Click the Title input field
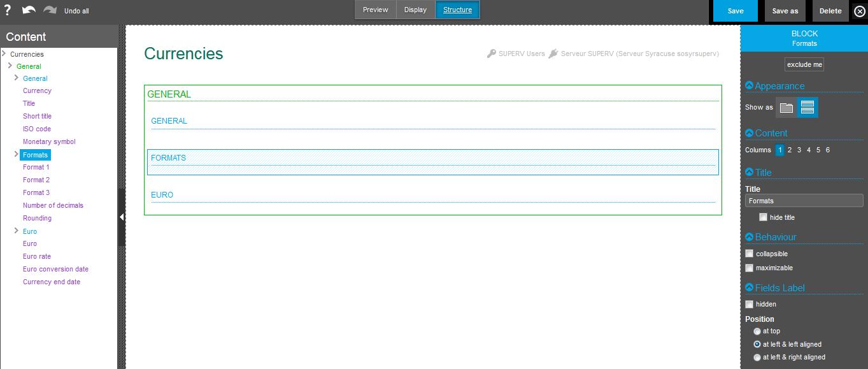Viewport: 868px width, 369px height. 804,201
